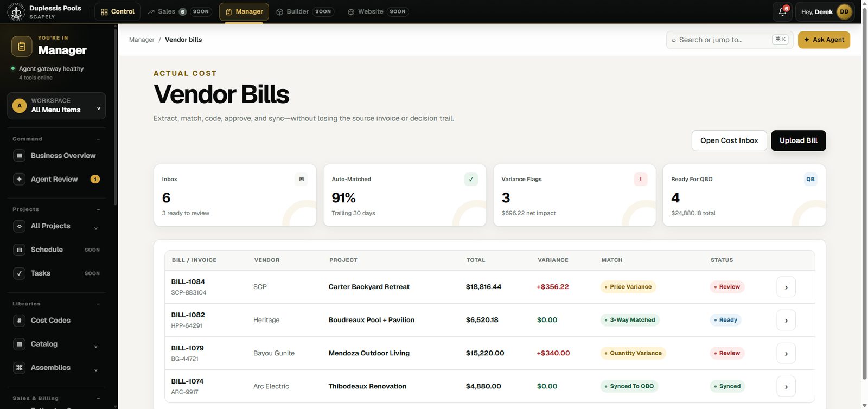Screen dimensions: 868x409
Task: Focus the Search or jump to field
Action: pos(730,40)
